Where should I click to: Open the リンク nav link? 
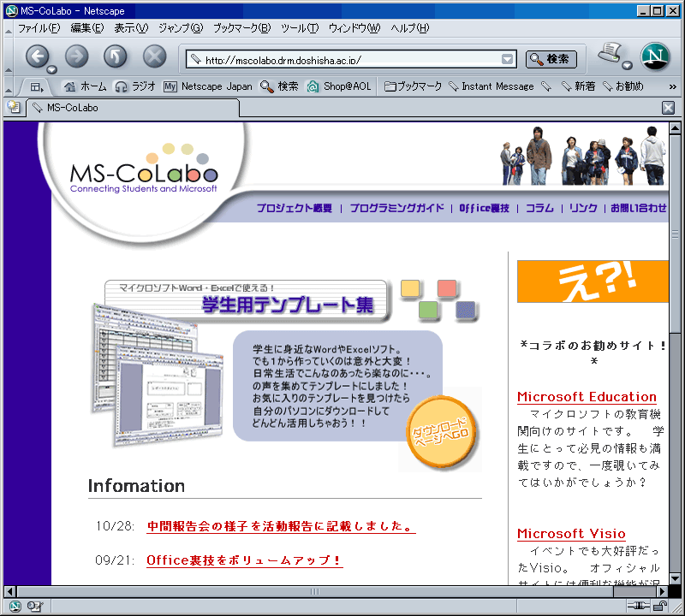click(x=583, y=208)
